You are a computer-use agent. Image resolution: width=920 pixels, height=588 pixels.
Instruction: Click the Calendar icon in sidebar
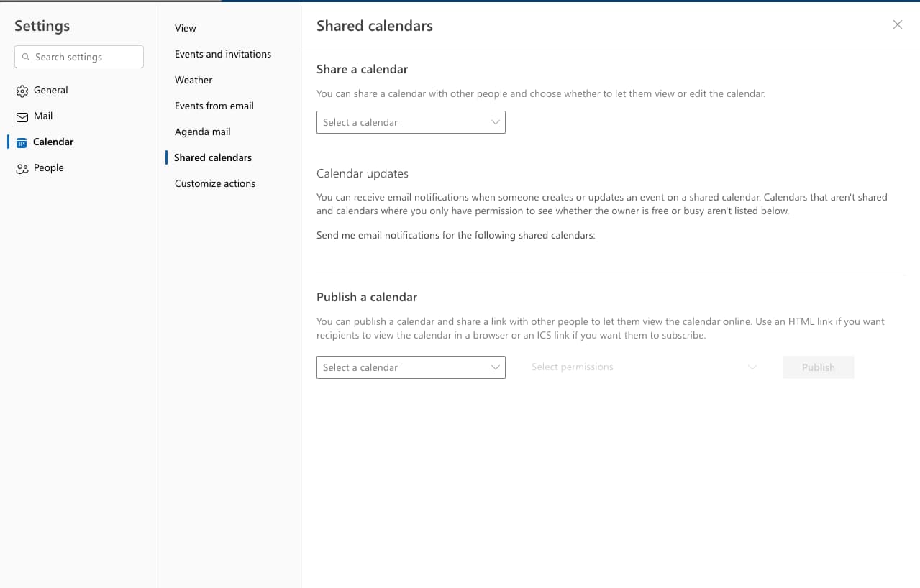(22, 142)
